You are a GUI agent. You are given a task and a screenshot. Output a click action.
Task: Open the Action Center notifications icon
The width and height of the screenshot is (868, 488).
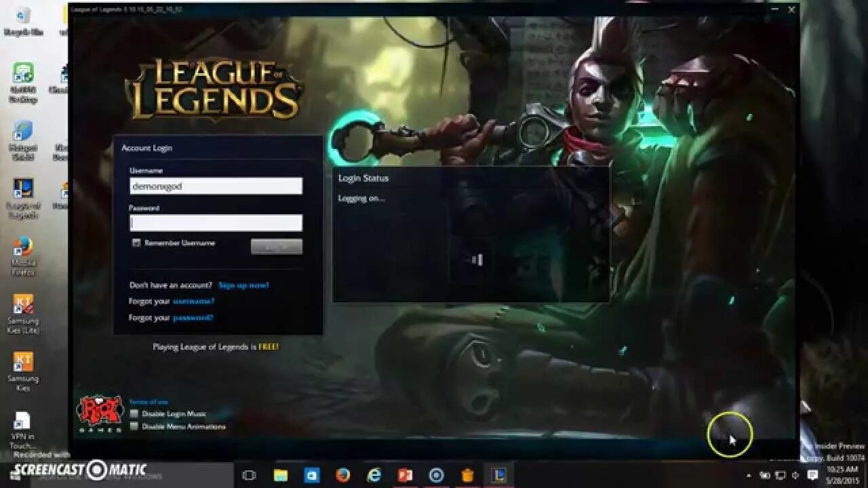(812, 475)
